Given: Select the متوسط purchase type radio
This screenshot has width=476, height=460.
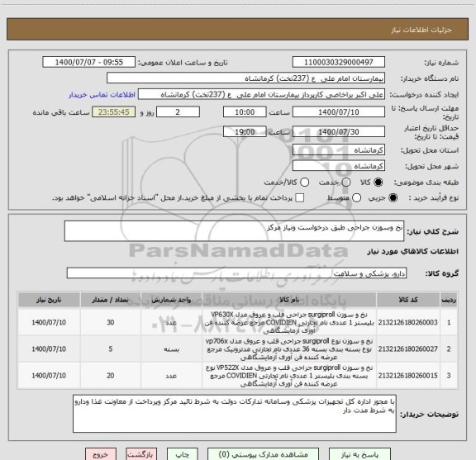Looking at the screenshot, I should [356, 198].
